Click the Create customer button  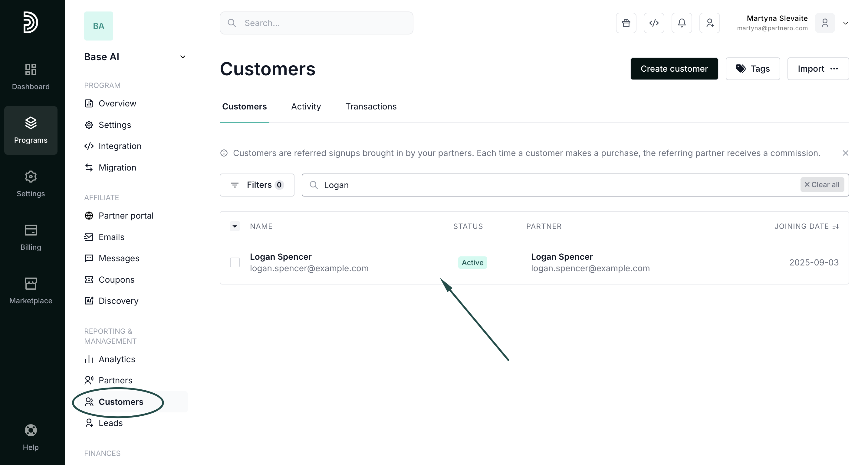tap(674, 69)
